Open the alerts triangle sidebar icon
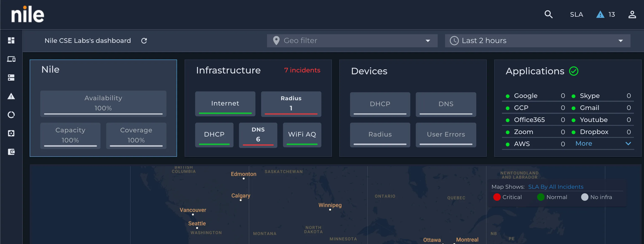This screenshot has height=244, width=644. (x=11, y=96)
